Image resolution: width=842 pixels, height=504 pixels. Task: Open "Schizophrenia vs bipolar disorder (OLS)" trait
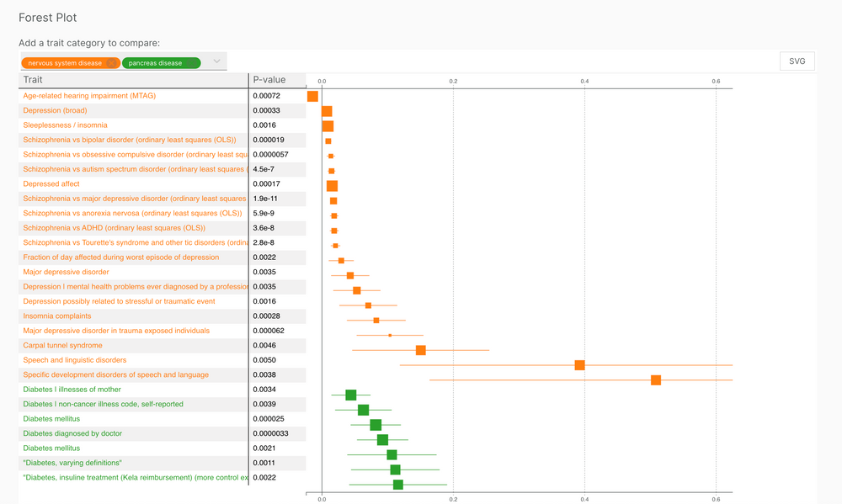tap(129, 140)
